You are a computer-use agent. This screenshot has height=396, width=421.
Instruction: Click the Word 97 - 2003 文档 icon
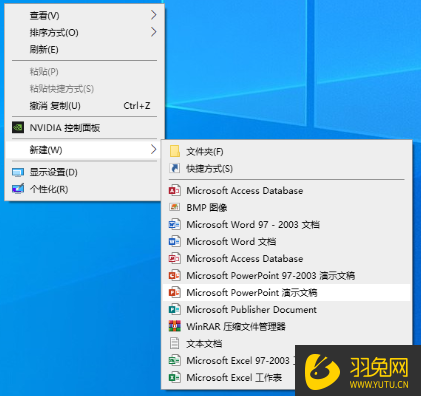(175, 224)
